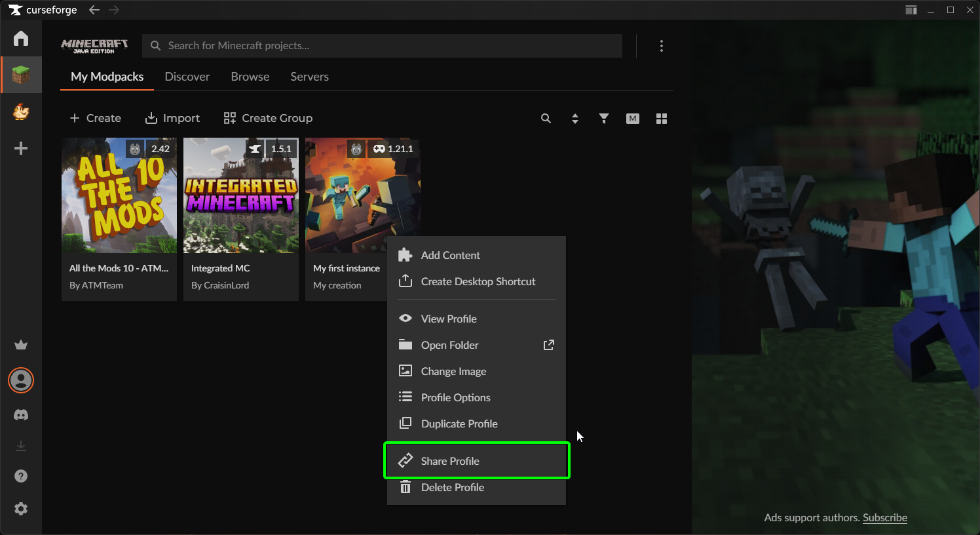
Task: Switch to grid view layout
Action: click(x=662, y=119)
